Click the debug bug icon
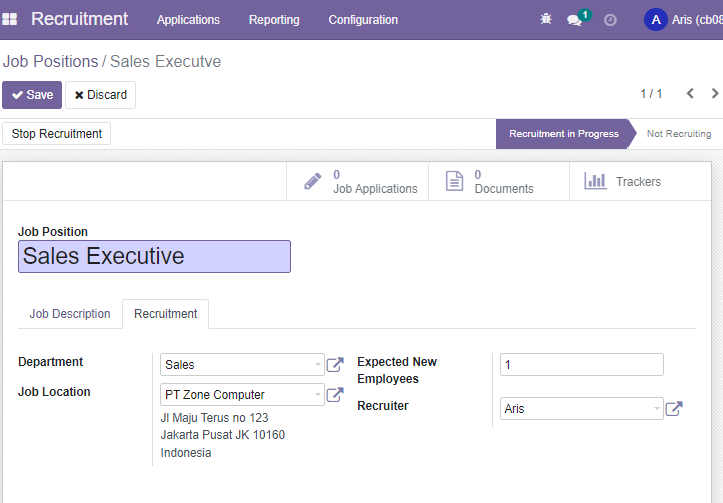Viewport: 723px width, 503px height. 546,19
